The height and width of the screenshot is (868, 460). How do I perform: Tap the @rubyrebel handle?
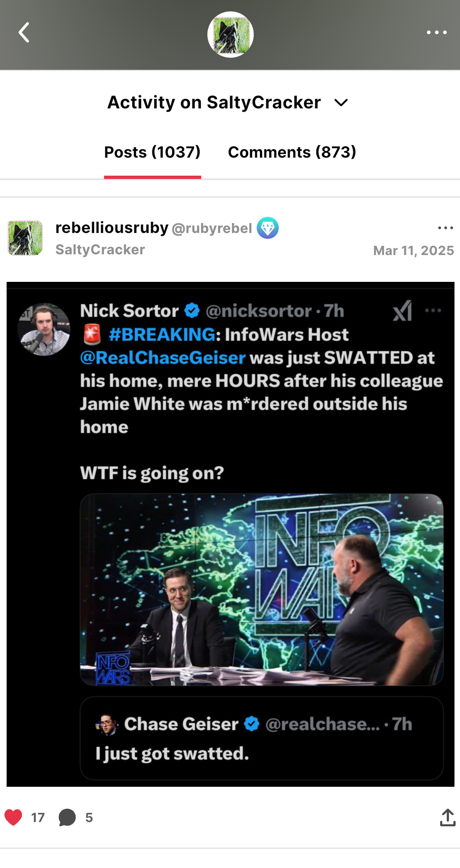[212, 228]
